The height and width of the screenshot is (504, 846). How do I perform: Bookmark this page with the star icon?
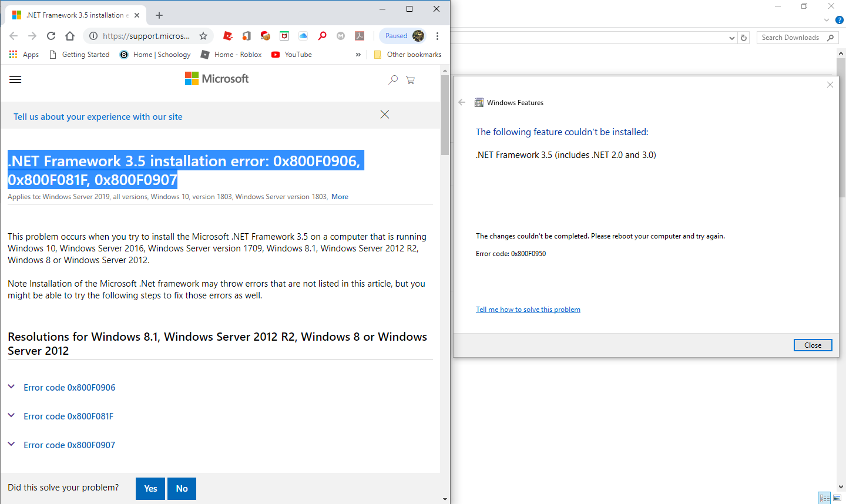[203, 36]
